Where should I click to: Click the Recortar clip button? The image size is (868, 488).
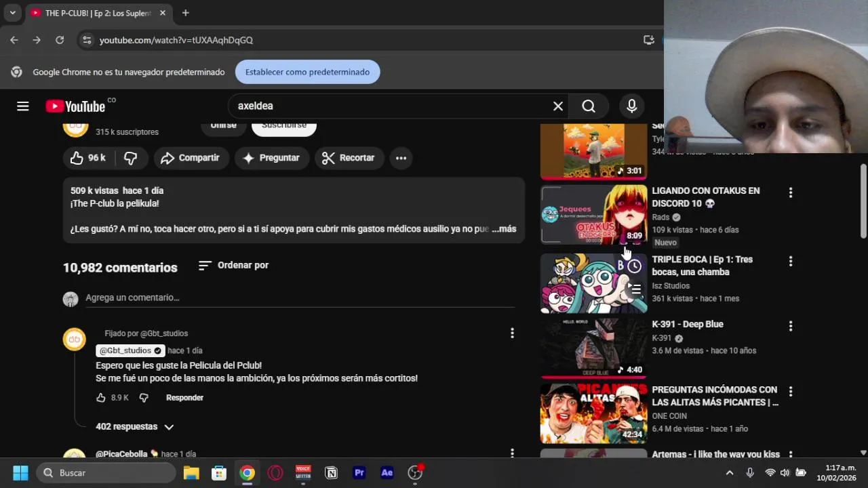[349, 158]
